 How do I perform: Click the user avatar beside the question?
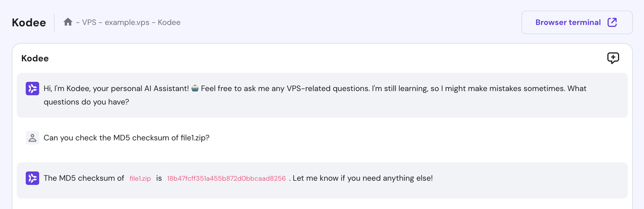pyautogui.click(x=32, y=138)
